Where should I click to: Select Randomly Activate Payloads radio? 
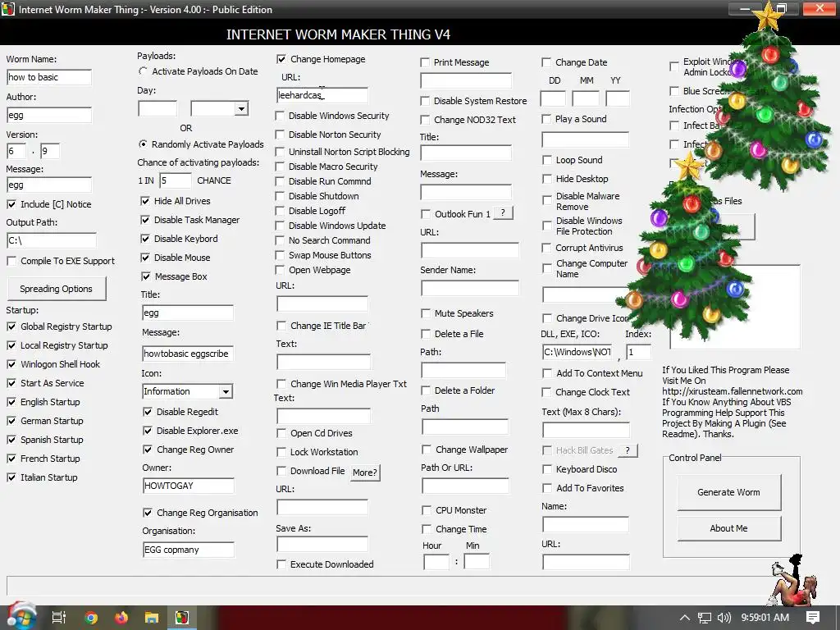(143, 144)
